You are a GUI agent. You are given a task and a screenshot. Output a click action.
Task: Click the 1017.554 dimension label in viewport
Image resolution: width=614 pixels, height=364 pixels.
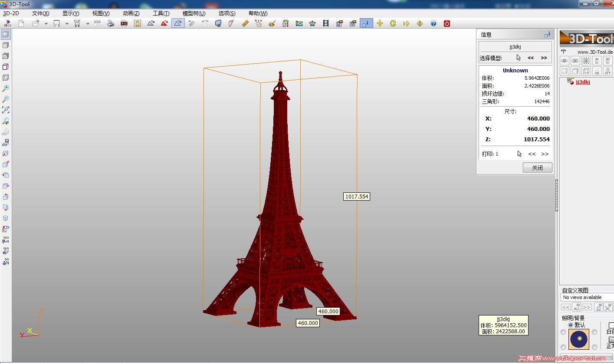(357, 196)
